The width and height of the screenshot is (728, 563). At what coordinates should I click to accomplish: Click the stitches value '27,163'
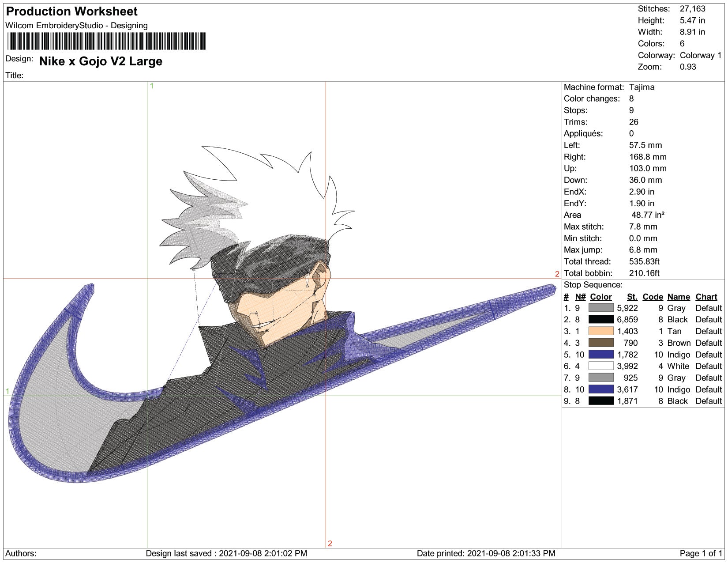point(692,9)
